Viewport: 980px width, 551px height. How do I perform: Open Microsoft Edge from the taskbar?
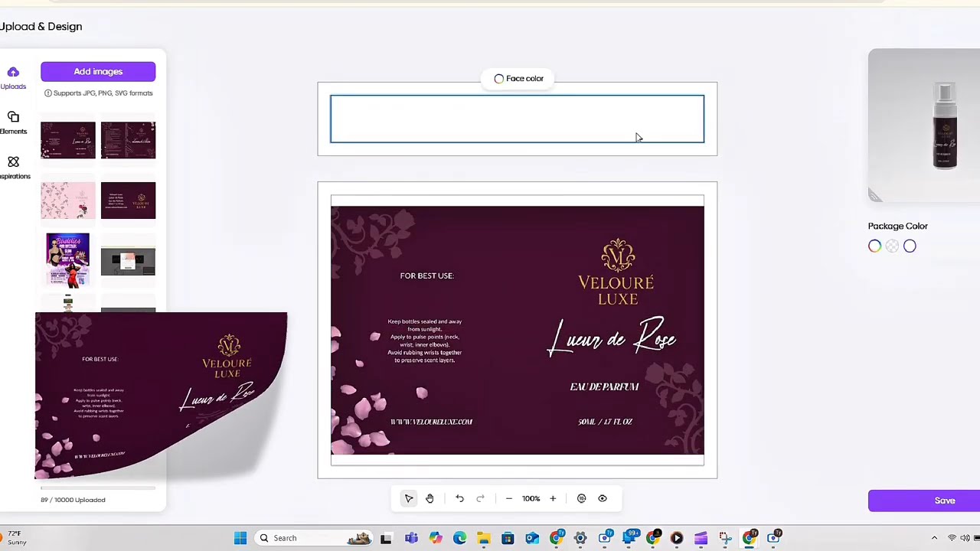(x=459, y=538)
